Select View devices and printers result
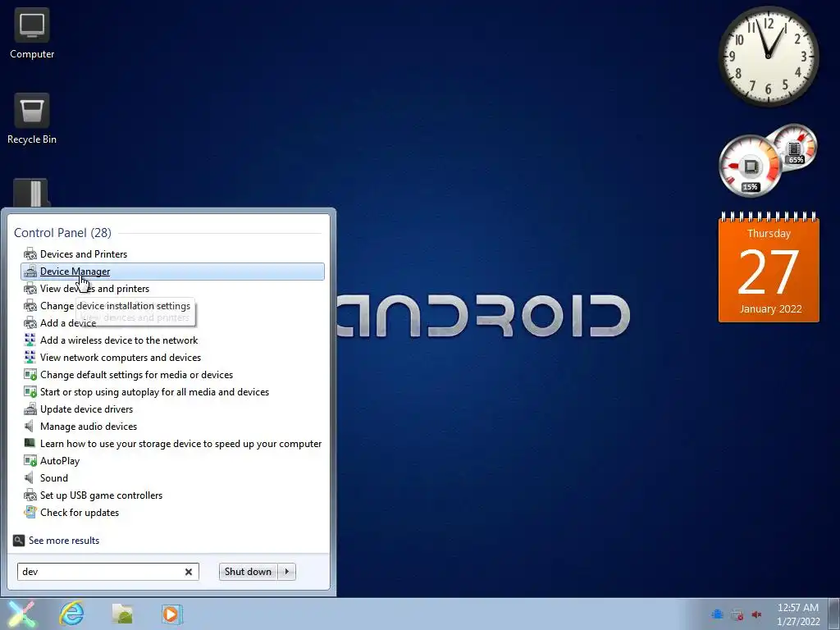 pyautogui.click(x=172, y=289)
